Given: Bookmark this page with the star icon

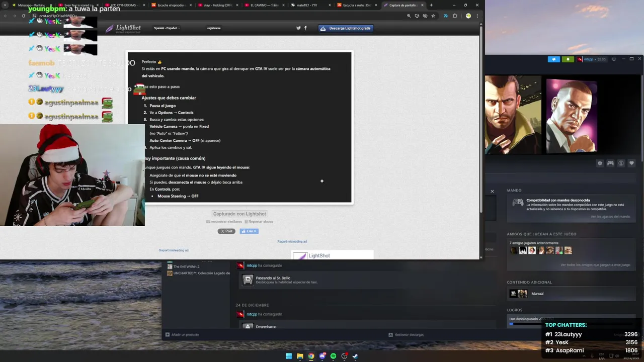Looking at the screenshot, I should (x=433, y=16).
